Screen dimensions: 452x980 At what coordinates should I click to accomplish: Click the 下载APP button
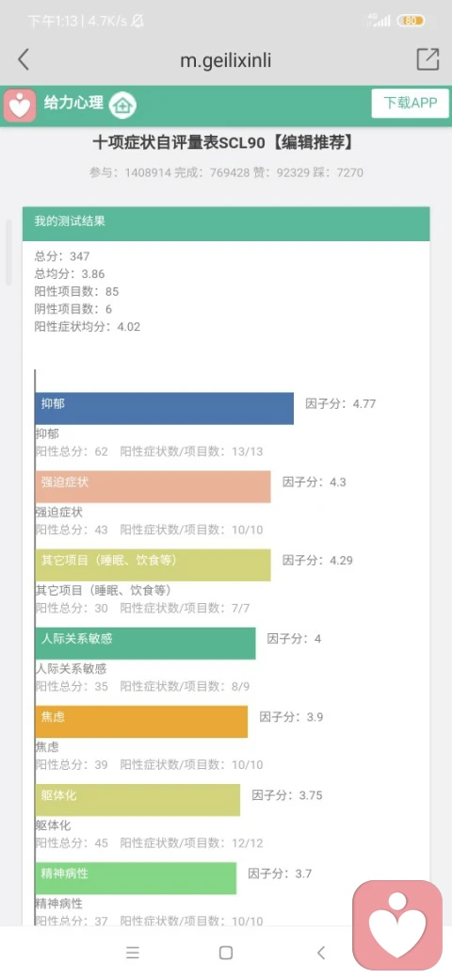coord(411,103)
